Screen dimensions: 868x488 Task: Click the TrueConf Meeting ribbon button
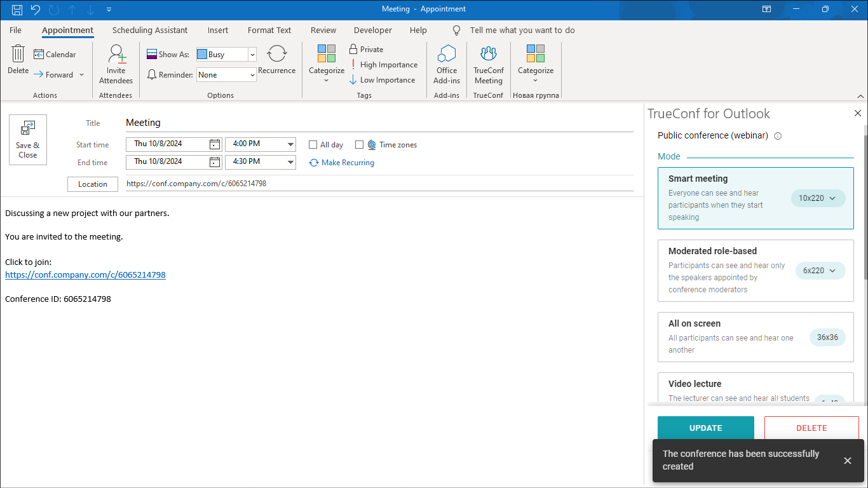point(489,64)
